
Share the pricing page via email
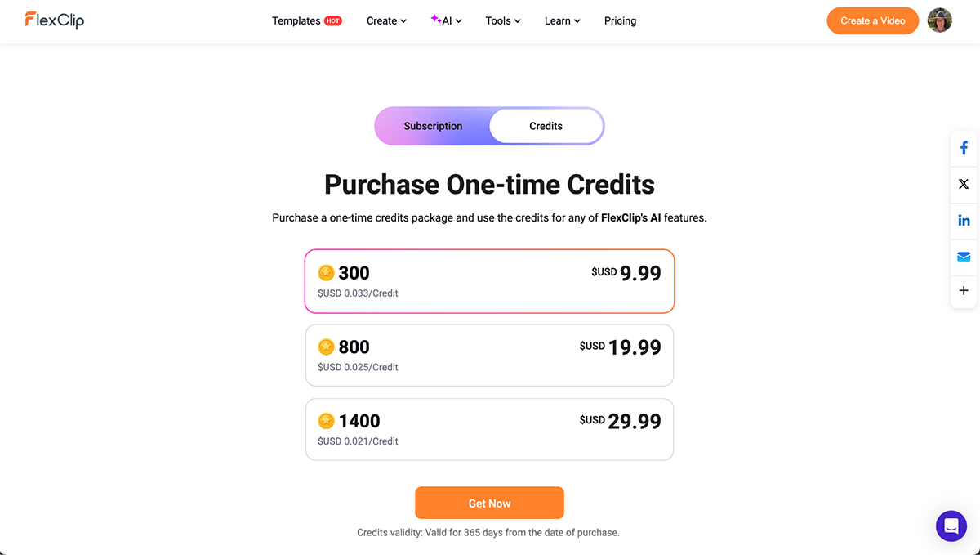pyautogui.click(x=964, y=256)
